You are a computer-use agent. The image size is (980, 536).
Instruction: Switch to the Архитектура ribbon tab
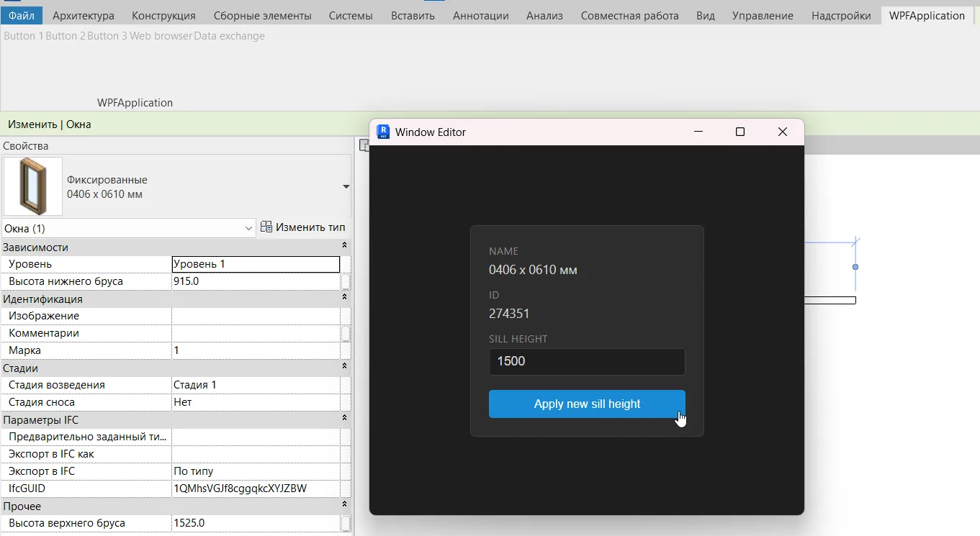coord(84,15)
